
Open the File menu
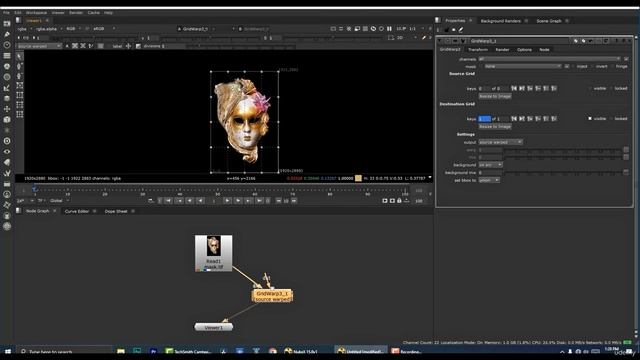pyautogui.click(x=6, y=13)
